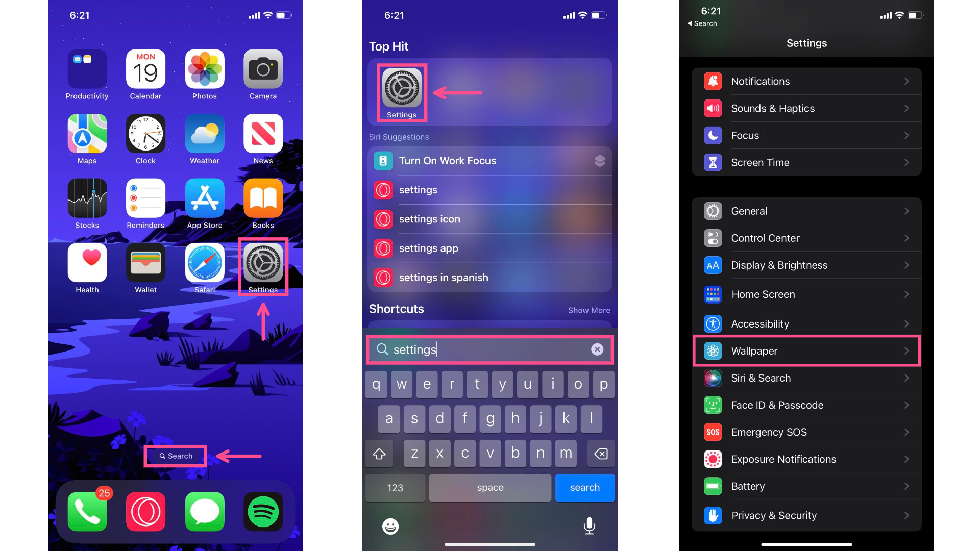Select the Accessibility settings row
The width and height of the screenshot is (980, 551).
coord(806,323)
